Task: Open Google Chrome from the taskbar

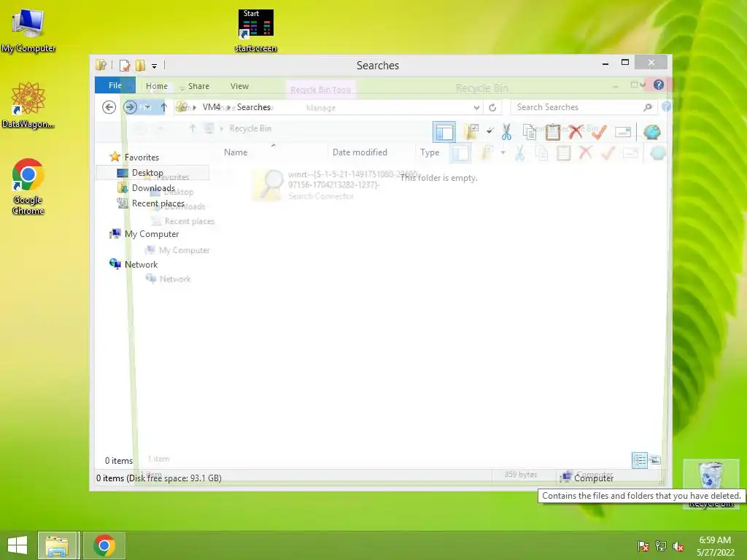Action: coord(104,545)
